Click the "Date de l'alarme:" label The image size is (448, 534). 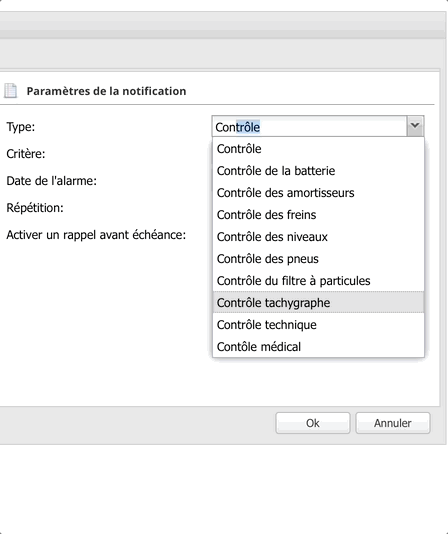click(51, 180)
